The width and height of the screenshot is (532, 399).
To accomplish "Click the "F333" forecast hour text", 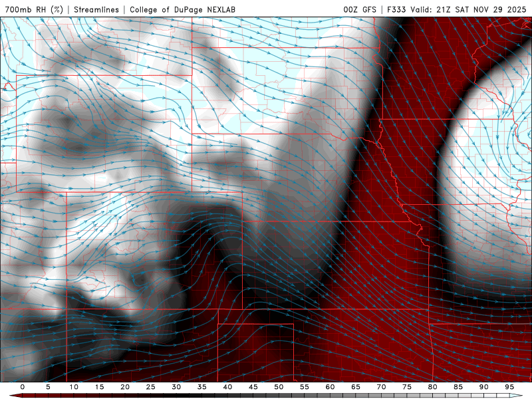I will coord(396,9).
